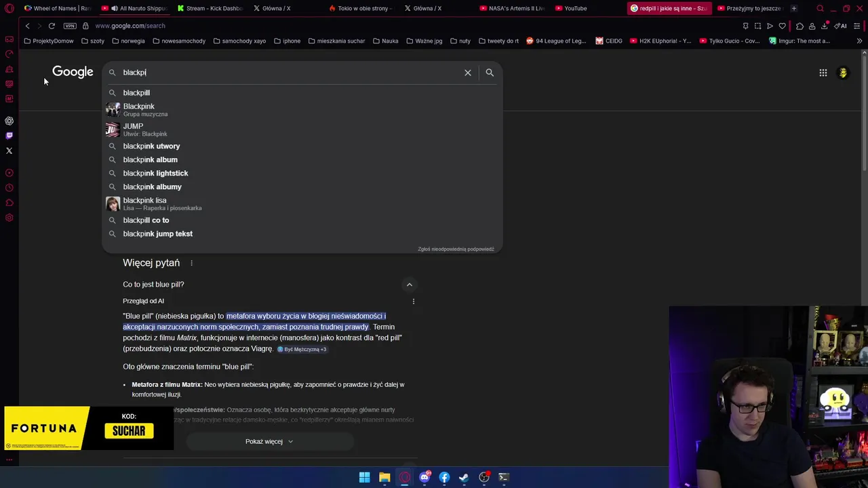Open the Być Mężczyzną +3 source chip
Screen dimensions: 868x488
point(302,349)
